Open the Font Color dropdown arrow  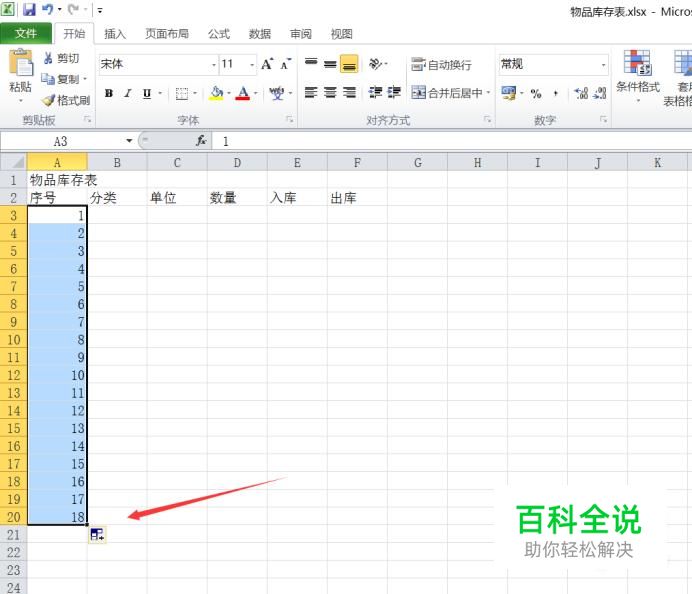(256, 93)
